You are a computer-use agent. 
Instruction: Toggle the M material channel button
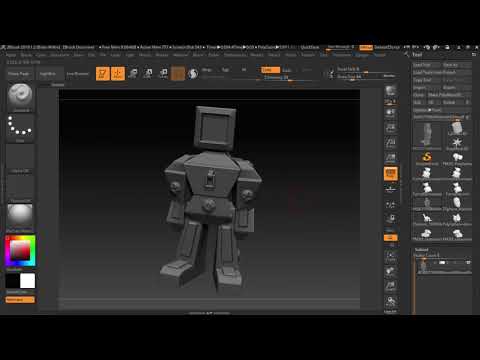click(244, 70)
